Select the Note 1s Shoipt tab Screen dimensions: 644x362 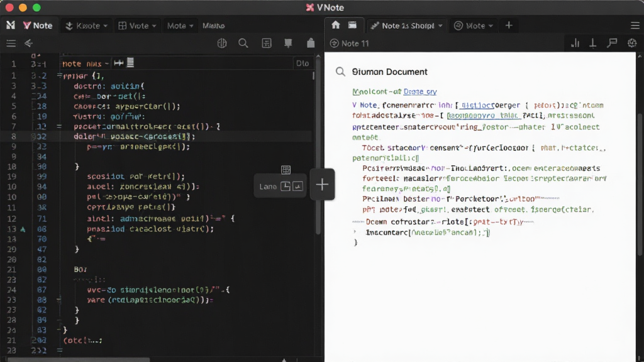(407, 25)
